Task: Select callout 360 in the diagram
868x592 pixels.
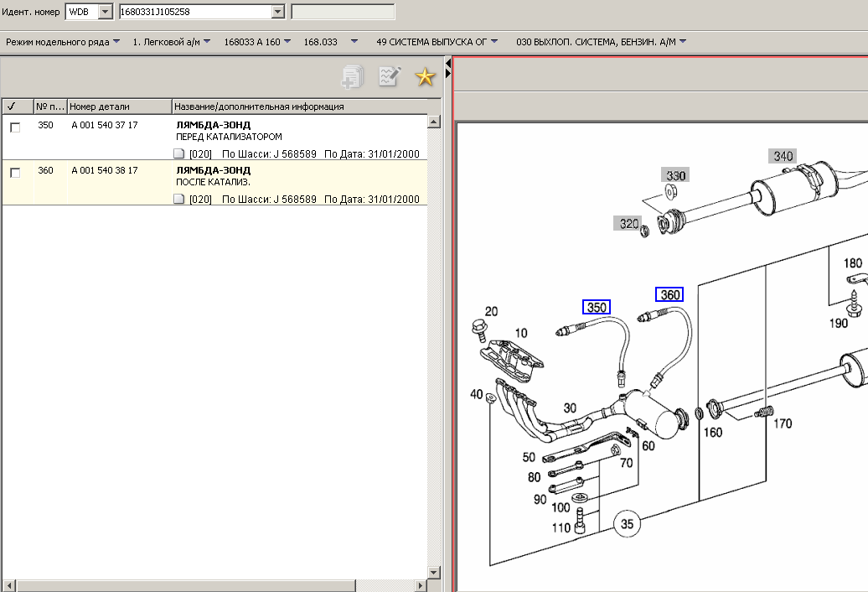Action: click(669, 294)
